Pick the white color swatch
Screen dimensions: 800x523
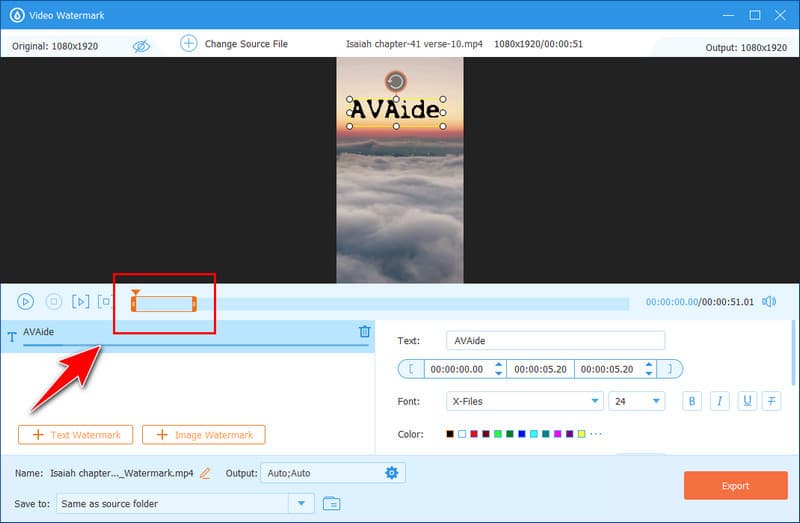[462, 434]
